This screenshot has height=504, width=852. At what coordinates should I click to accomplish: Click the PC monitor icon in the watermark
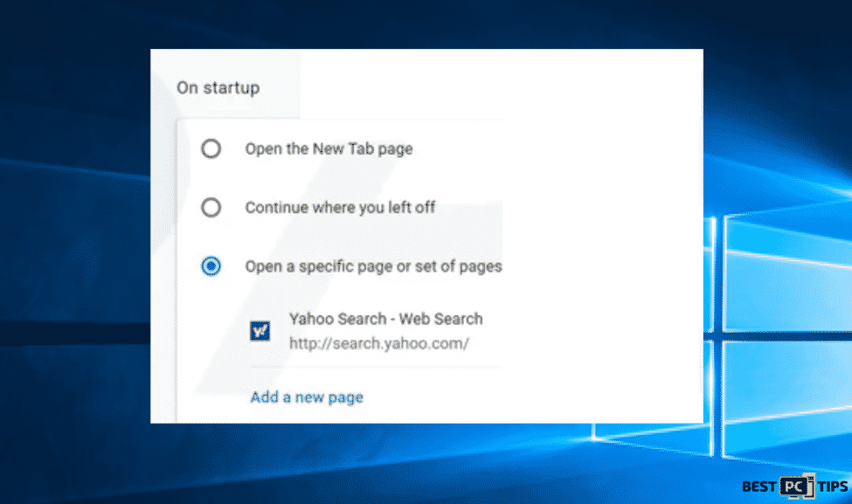797,486
